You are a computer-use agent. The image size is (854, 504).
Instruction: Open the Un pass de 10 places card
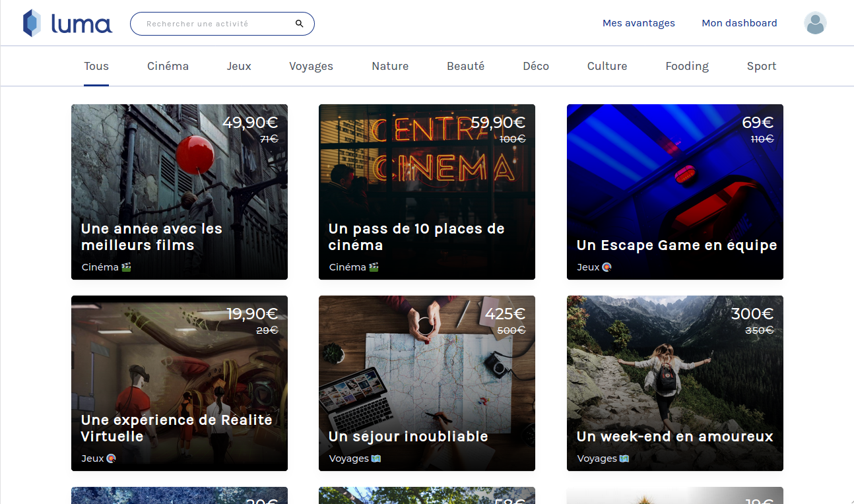pos(427,192)
